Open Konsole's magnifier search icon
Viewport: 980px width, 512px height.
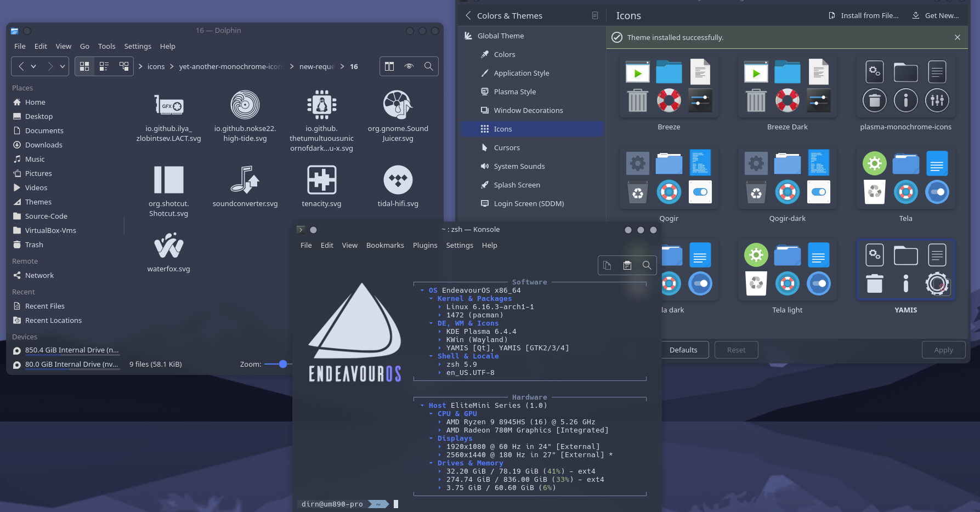pos(647,265)
